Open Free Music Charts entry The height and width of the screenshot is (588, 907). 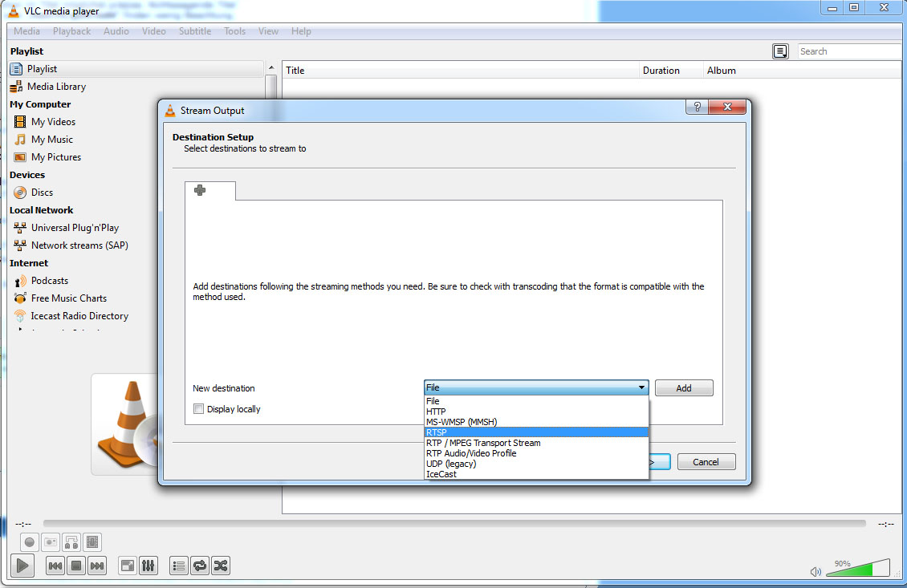pos(69,298)
